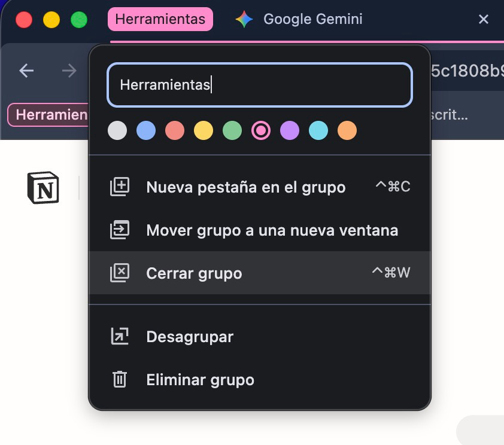Choose Cerrar grupo
The width and height of the screenshot is (504, 445).
pos(260,273)
